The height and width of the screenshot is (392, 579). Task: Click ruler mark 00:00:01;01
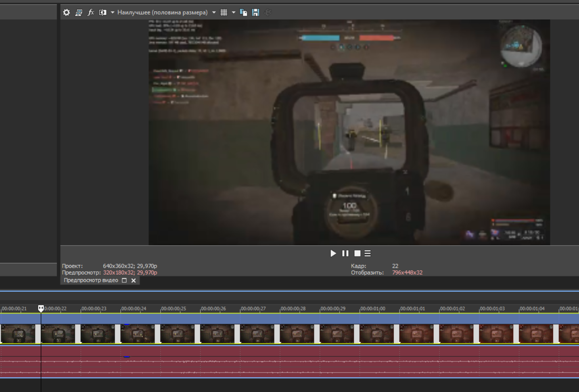[412, 309]
